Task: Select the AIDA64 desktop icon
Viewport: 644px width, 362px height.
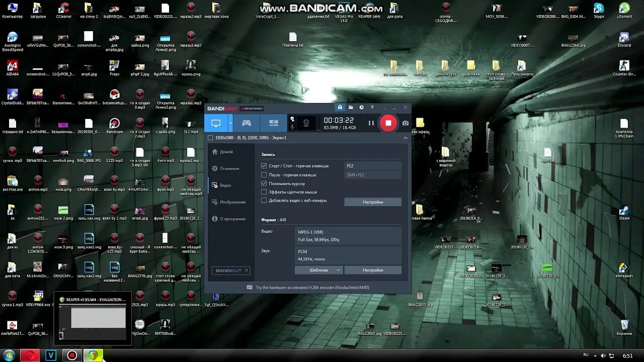Action: tap(12, 68)
